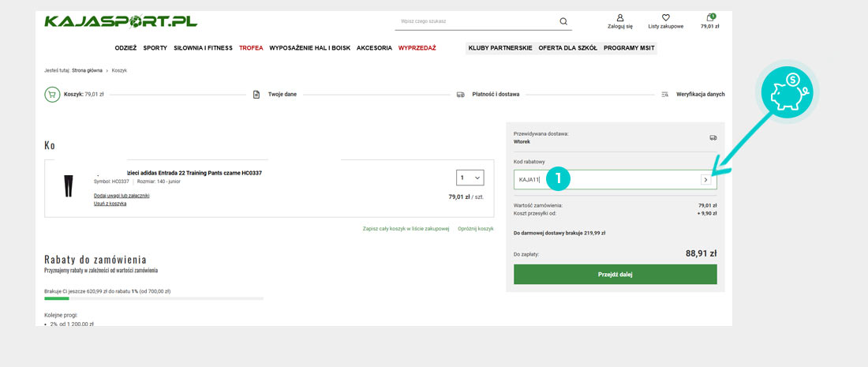Select the SIŁOWNIA I FITNESS menu
Screen dimensions: 868x367
coord(203,48)
